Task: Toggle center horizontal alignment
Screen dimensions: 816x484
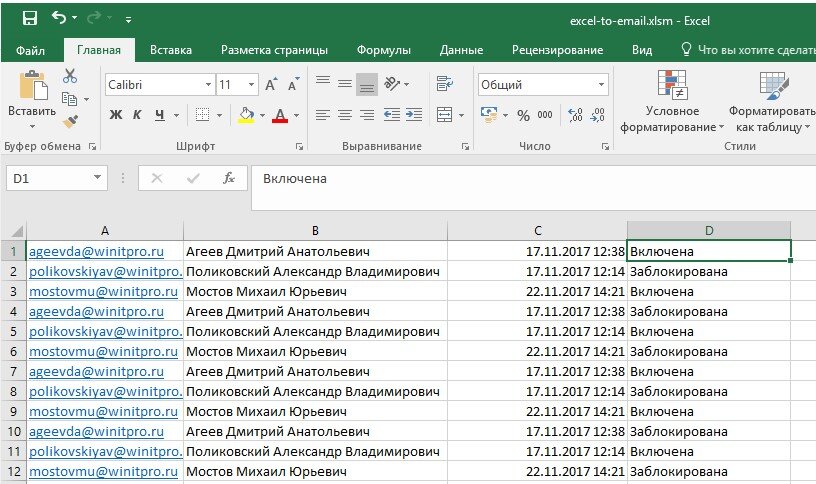Action: (x=345, y=114)
